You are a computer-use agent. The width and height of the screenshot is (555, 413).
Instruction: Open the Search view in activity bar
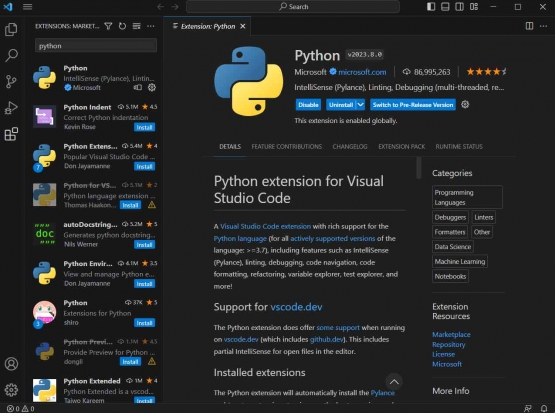[x=11, y=55]
